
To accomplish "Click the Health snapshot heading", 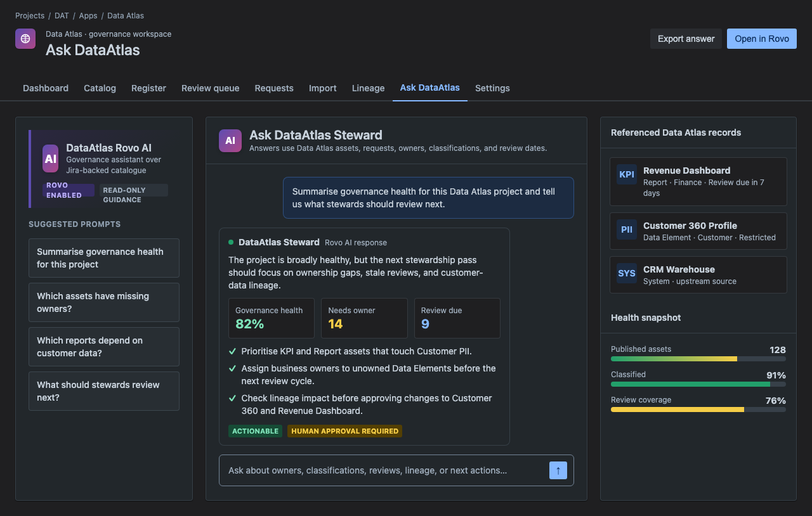I will click(646, 318).
